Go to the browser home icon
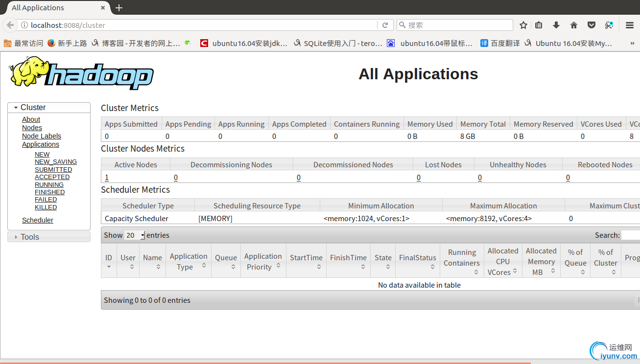640x364 pixels. coord(574,25)
